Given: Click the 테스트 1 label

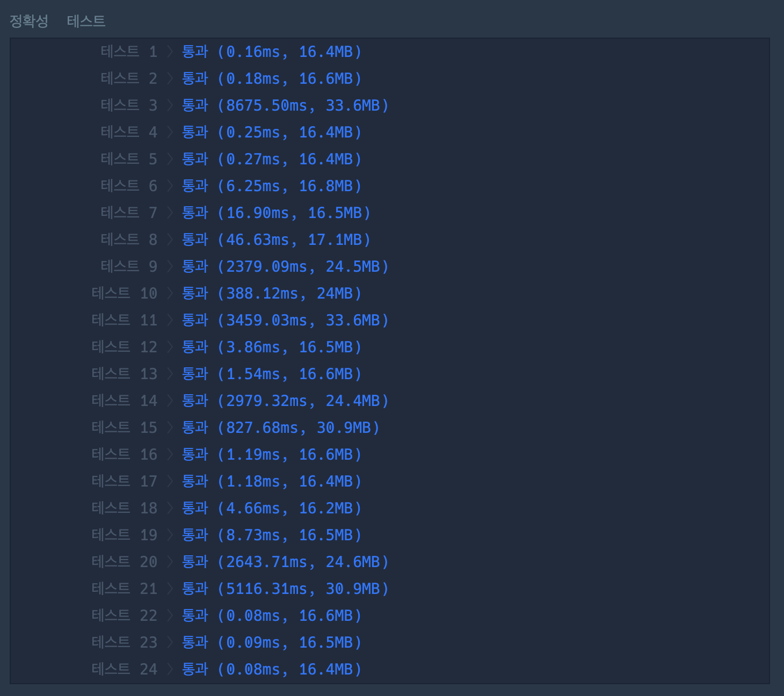Looking at the screenshot, I should pos(129,52).
